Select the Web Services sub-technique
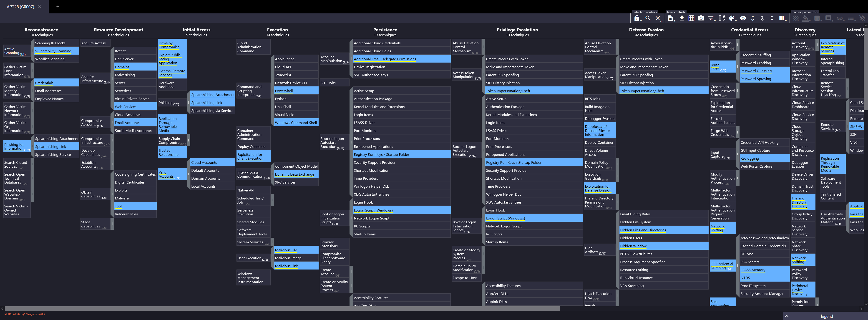The image size is (868, 320). pos(135,107)
